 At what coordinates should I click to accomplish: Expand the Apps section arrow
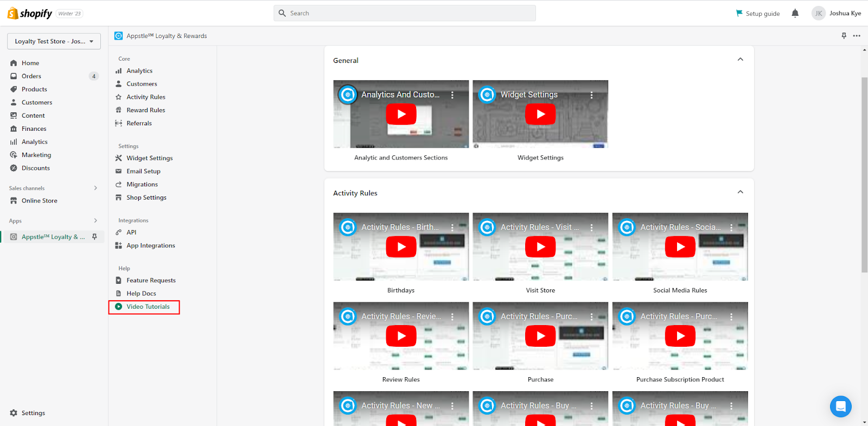[95, 221]
